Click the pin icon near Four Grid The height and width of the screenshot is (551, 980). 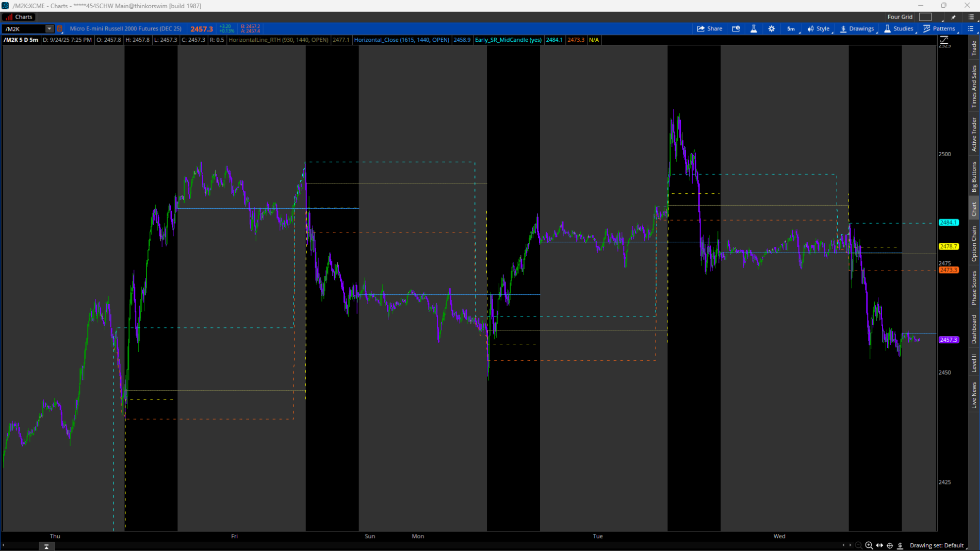(953, 17)
